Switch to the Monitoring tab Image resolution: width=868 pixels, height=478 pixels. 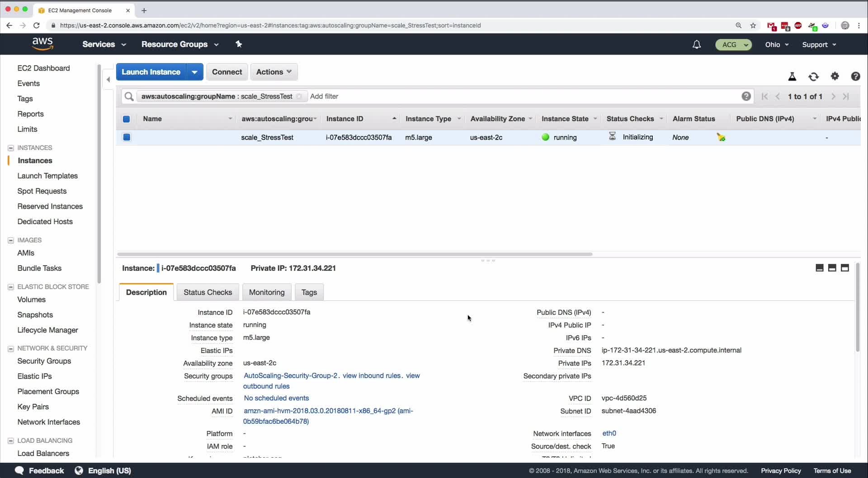click(x=267, y=292)
